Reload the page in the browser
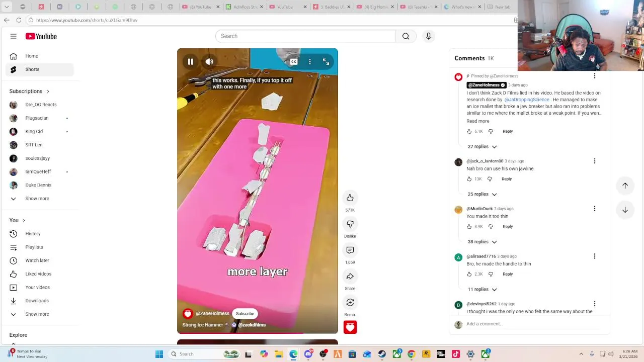 19,20
